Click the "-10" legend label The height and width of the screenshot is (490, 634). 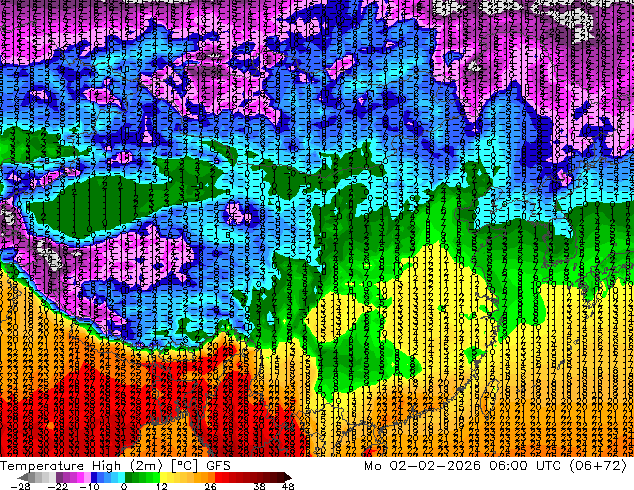[89, 486]
